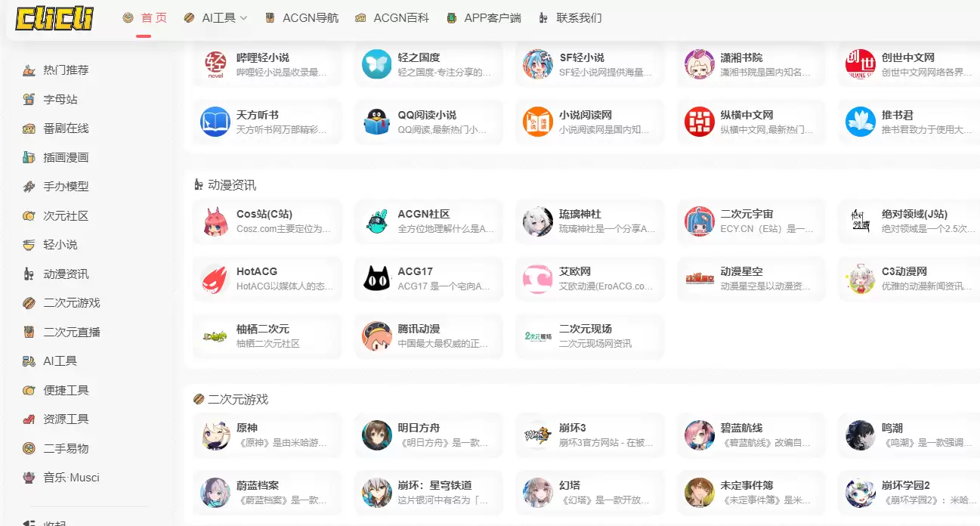
Task: Click 联系我们 in the top navigation
Action: 570,17
